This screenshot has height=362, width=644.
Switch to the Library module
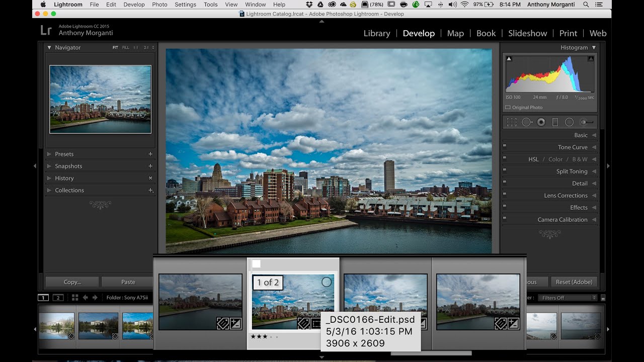pyautogui.click(x=377, y=33)
